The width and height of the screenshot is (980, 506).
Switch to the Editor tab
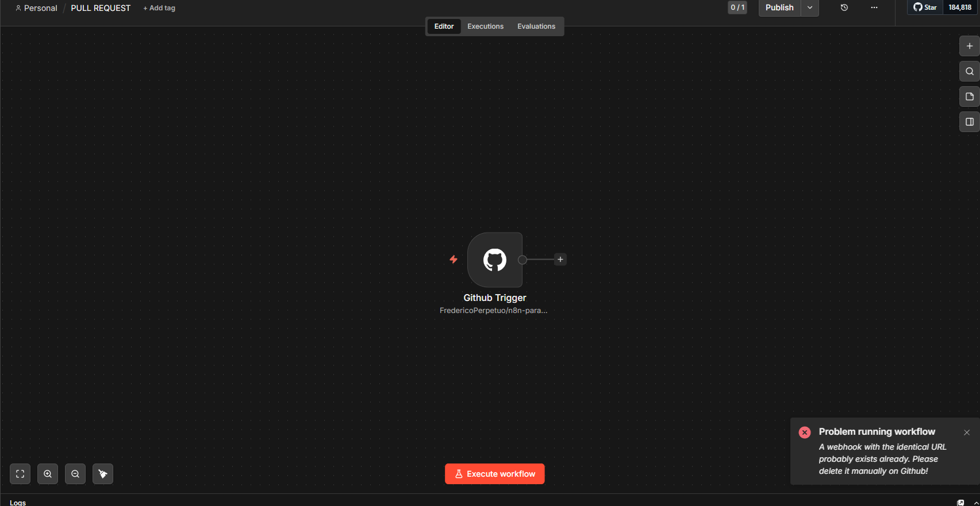pos(444,26)
